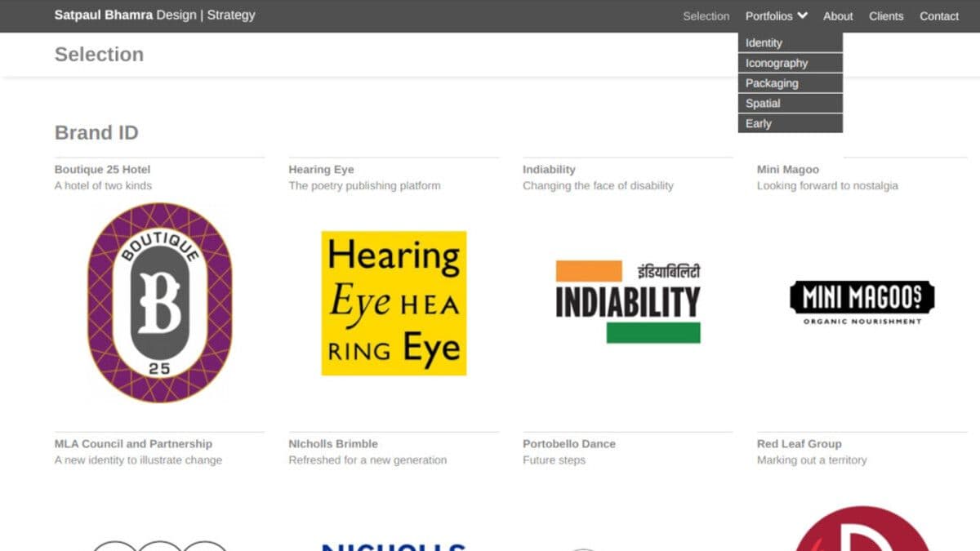Click the Selection nav link
This screenshot has height=551, width=980.
click(706, 16)
